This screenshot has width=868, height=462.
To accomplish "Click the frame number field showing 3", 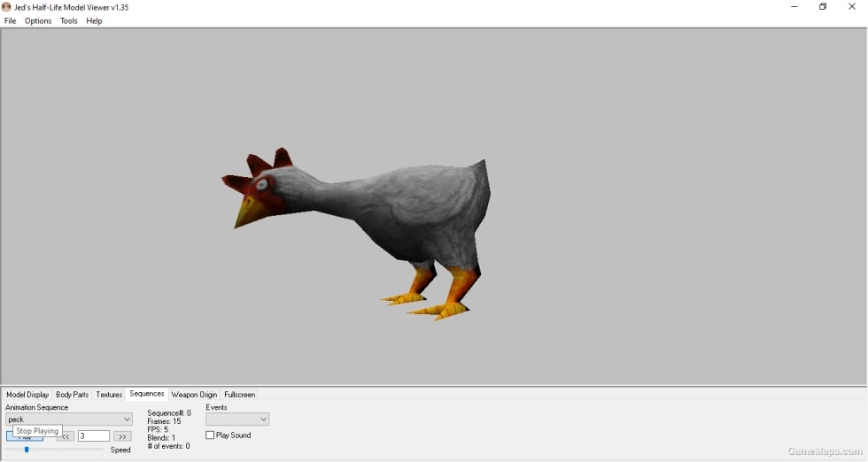I will pos(94,436).
